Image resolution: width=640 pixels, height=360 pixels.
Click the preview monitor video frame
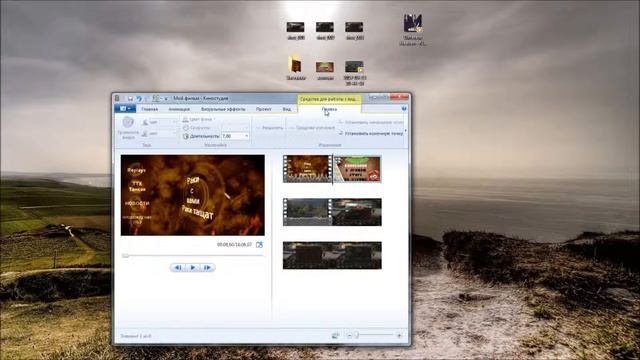pos(193,195)
